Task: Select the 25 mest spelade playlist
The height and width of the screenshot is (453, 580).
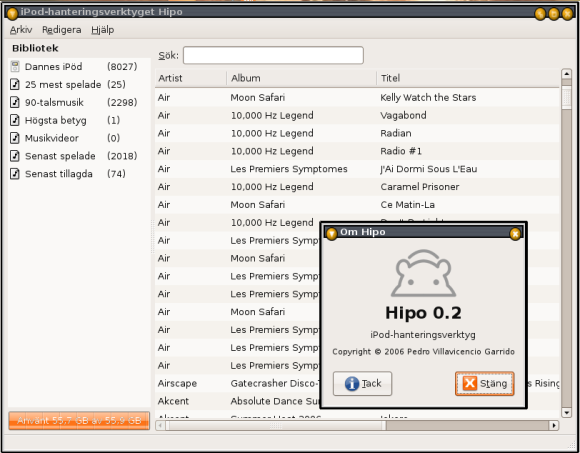Action: (79, 84)
